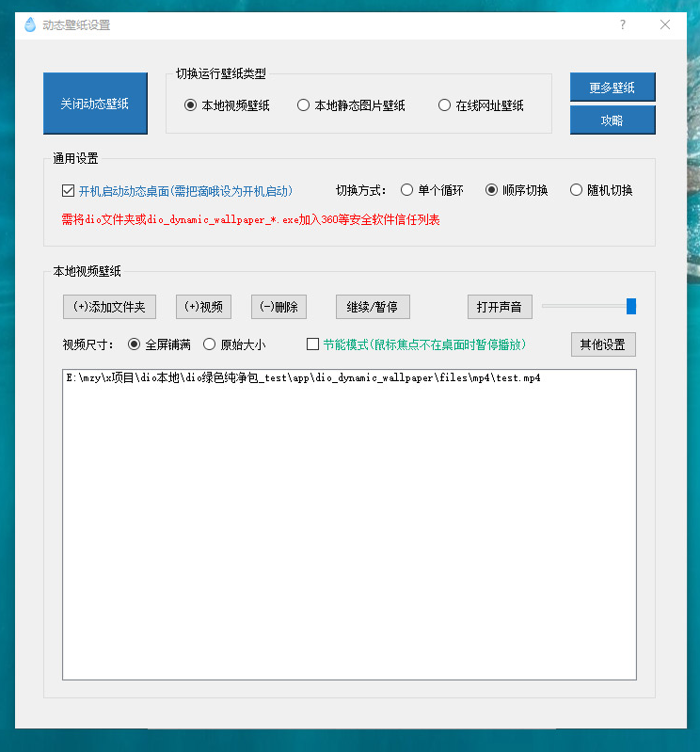
Task: Toggle 开机启动动态桌面 checkbox
Action: 69,190
